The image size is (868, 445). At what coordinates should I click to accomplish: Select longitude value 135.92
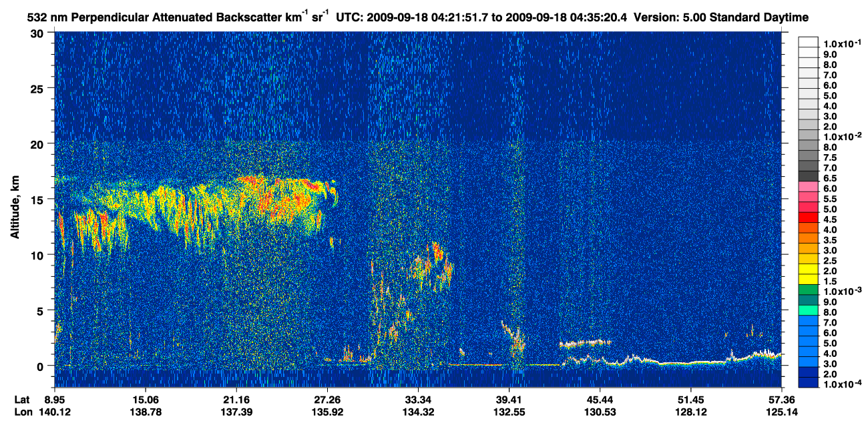327,412
